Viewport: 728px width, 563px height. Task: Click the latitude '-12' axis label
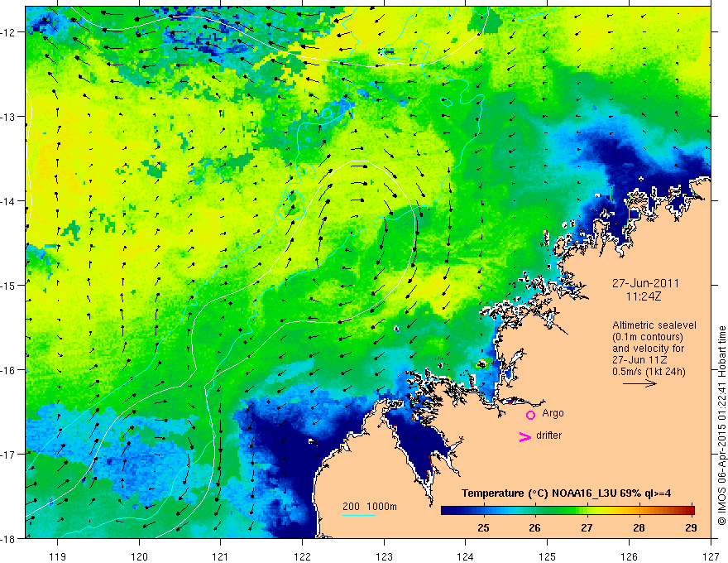coord(9,32)
